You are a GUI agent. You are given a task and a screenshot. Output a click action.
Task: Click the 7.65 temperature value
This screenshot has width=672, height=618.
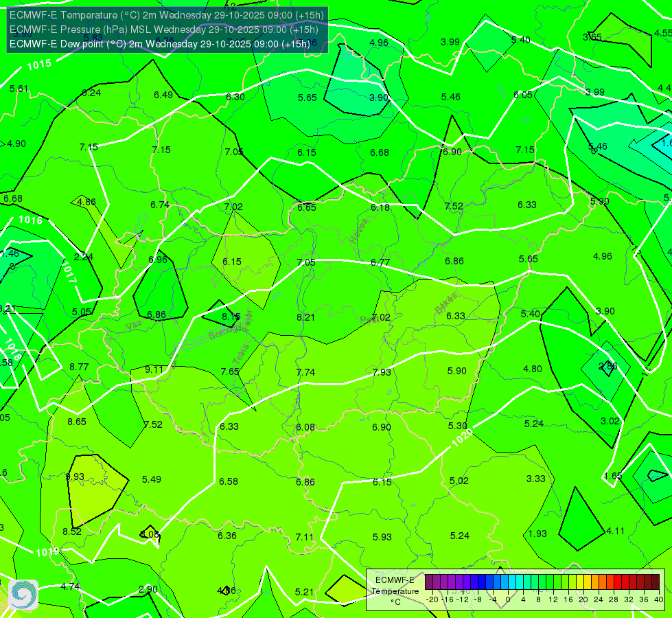230,371
